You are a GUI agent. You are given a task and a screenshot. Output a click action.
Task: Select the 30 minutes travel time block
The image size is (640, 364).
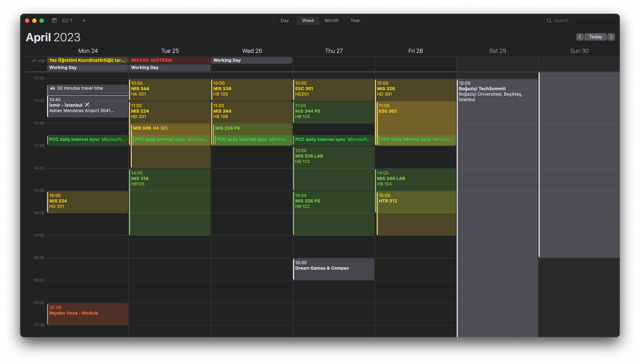point(88,89)
